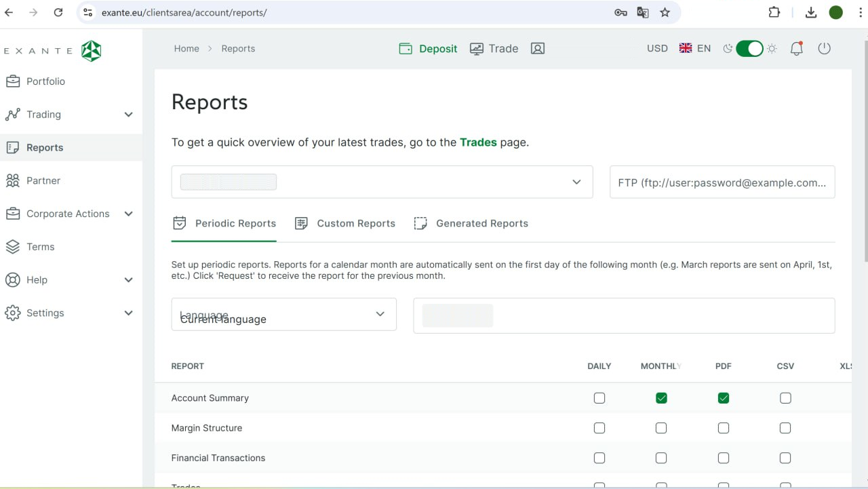The width and height of the screenshot is (868, 489).
Task: Click the logout power icon
Action: click(824, 48)
